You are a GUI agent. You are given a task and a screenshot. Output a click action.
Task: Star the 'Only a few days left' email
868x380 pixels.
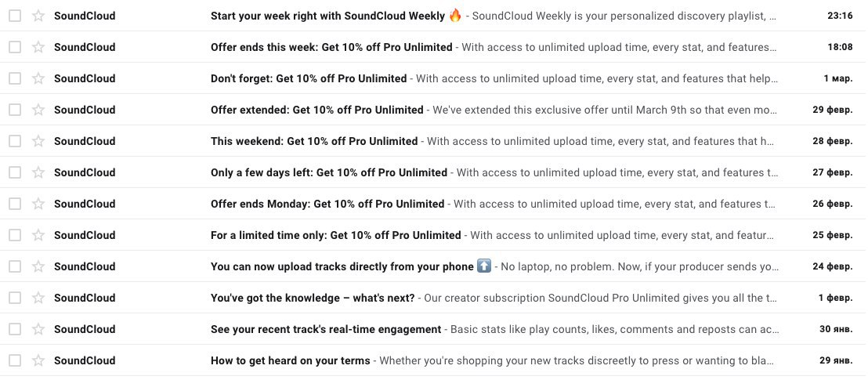[38, 172]
